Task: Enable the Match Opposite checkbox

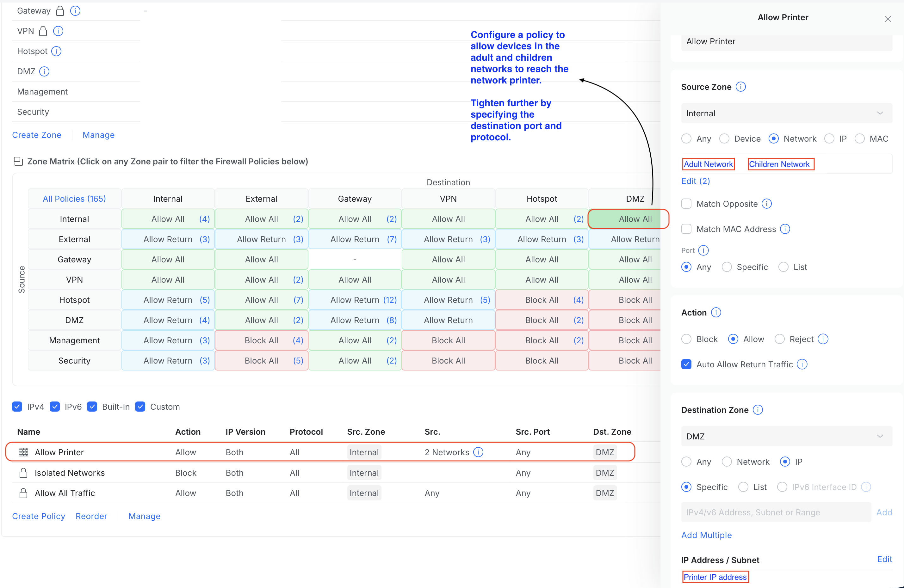Action: click(686, 204)
